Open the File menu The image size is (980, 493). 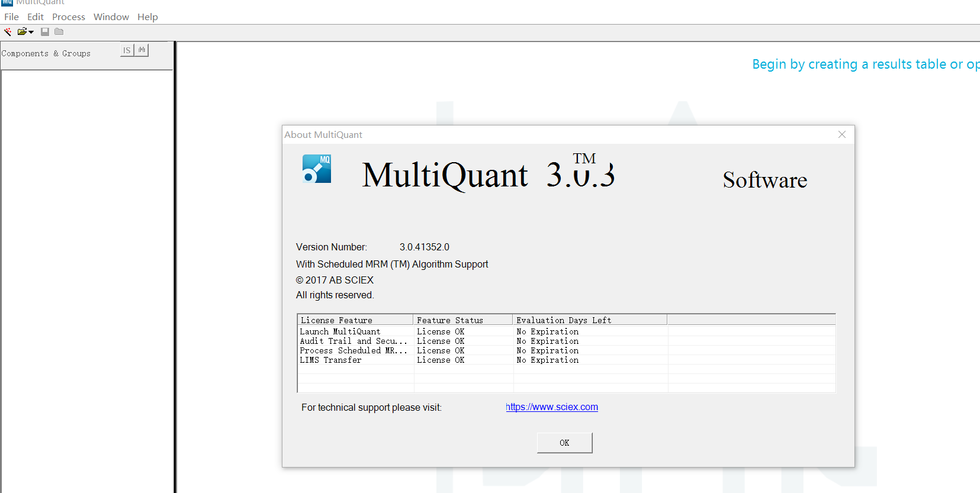[11, 17]
